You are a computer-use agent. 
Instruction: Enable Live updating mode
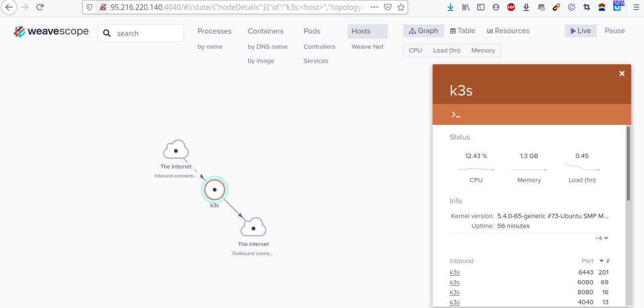click(581, 31)
